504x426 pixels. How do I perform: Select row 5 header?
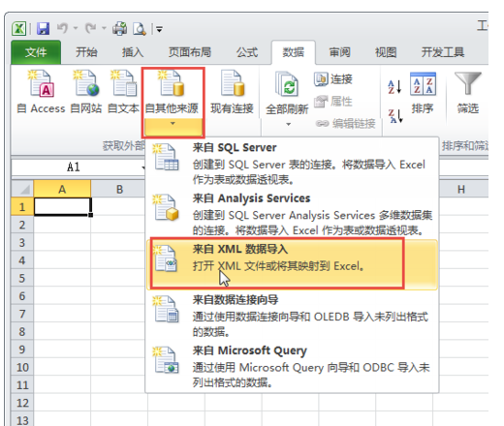point(22,278)
